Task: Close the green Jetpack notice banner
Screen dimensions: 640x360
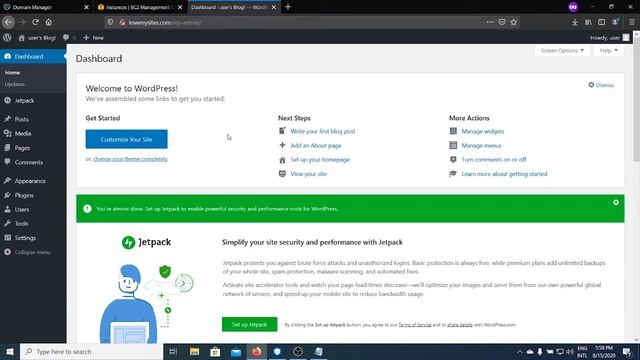Action: tap(616, 202)
